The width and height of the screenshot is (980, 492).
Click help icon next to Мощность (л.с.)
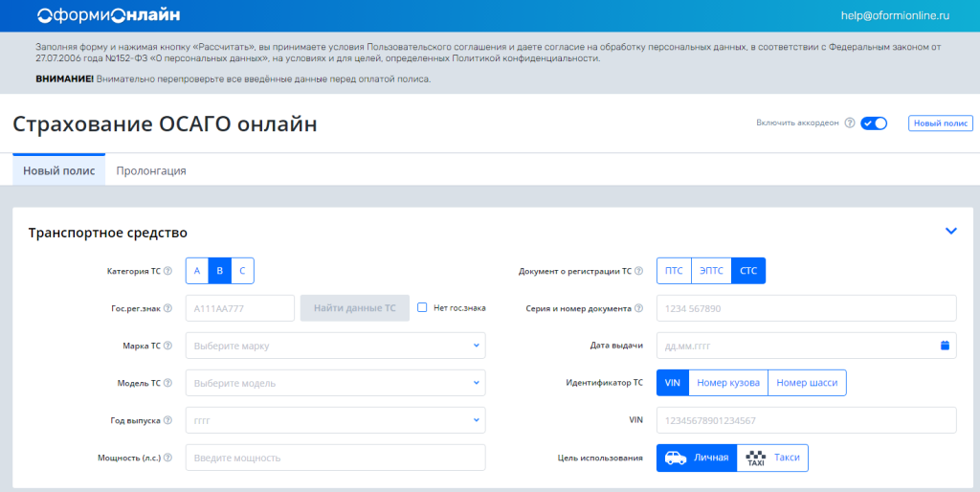pos(167,458)
